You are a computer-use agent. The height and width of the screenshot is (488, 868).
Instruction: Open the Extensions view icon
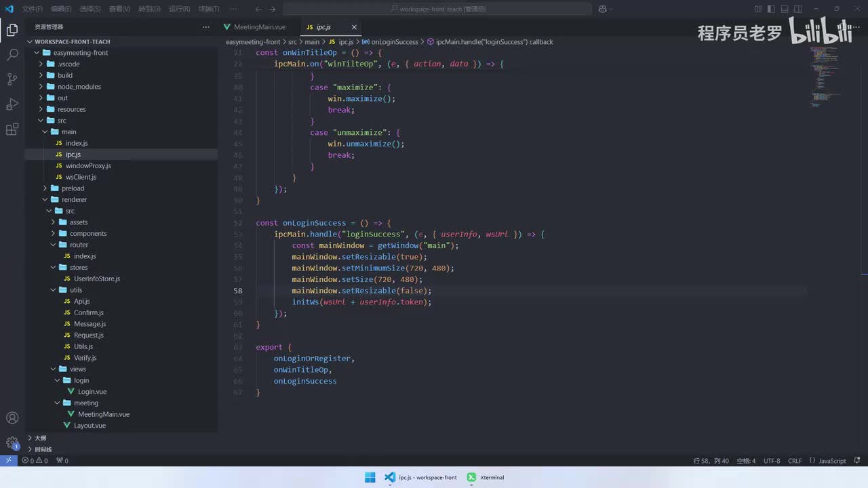click(x=12, y=129)
